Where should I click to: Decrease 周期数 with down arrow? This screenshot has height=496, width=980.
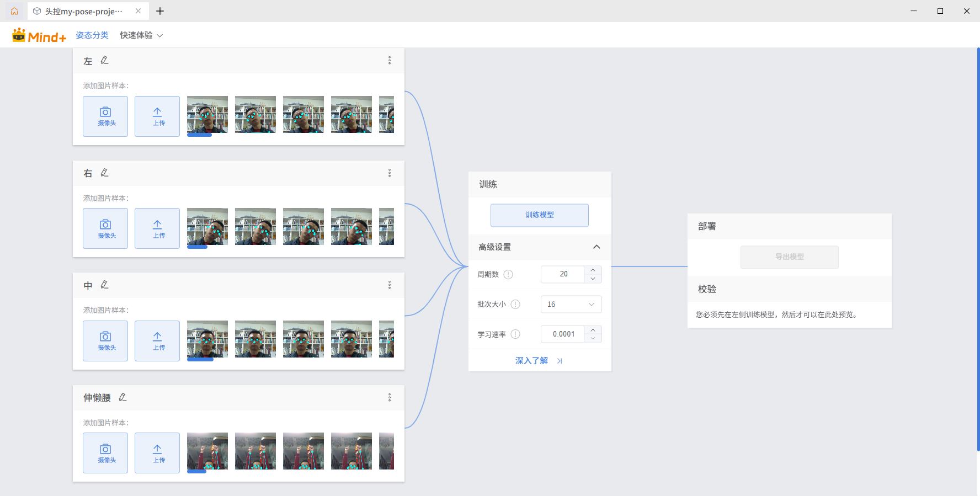click(x=593, y=279)
